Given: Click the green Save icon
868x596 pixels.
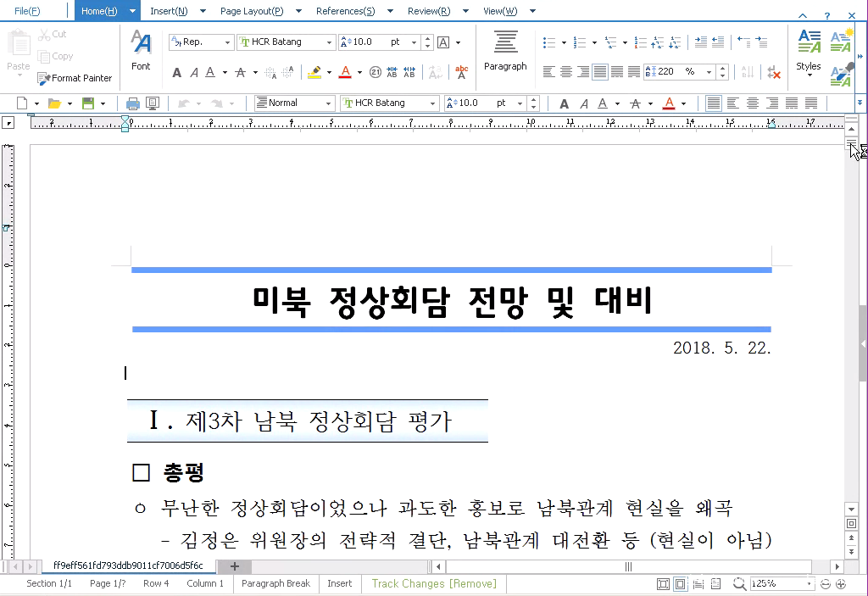Looking at the screenshot, I should point(88,103).
